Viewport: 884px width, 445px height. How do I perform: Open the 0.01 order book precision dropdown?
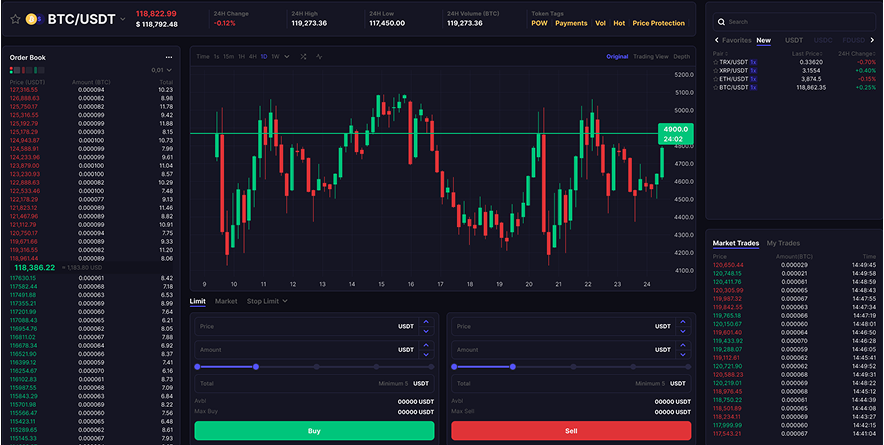161,71
